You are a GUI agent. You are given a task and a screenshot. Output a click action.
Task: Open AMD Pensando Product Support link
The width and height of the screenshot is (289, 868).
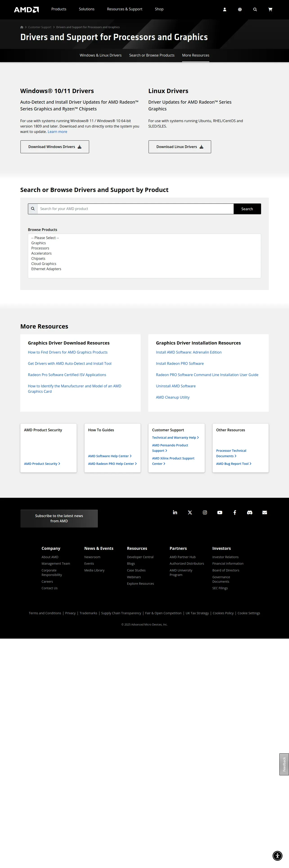click(170, 448)
